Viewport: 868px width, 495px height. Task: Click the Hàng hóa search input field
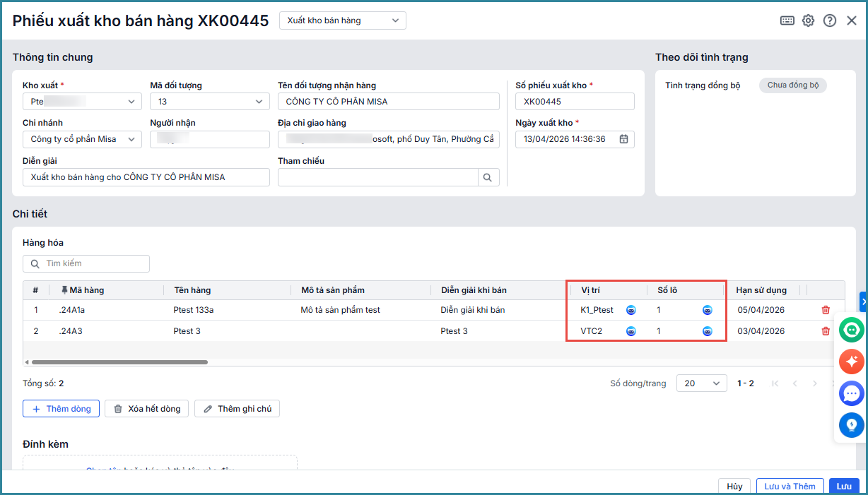click(x=92, y=263)
